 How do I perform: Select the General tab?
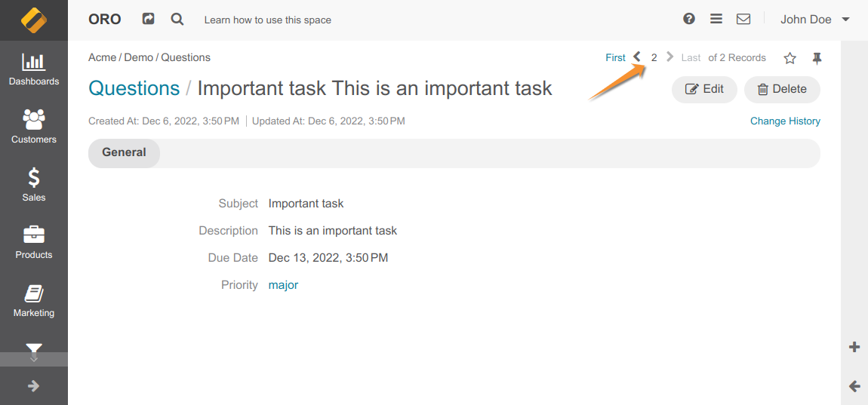point(124,152)
